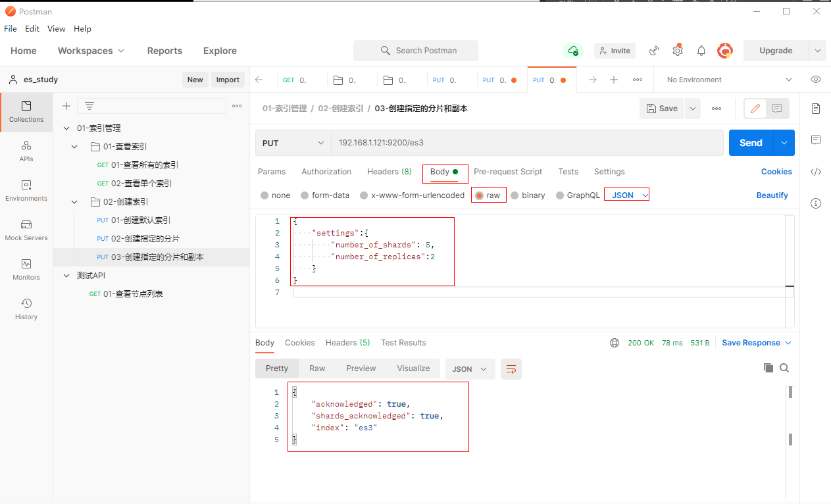Viewport: 831px width, 504px height.
Task: Select the form-data radio button
Action: 305,195
